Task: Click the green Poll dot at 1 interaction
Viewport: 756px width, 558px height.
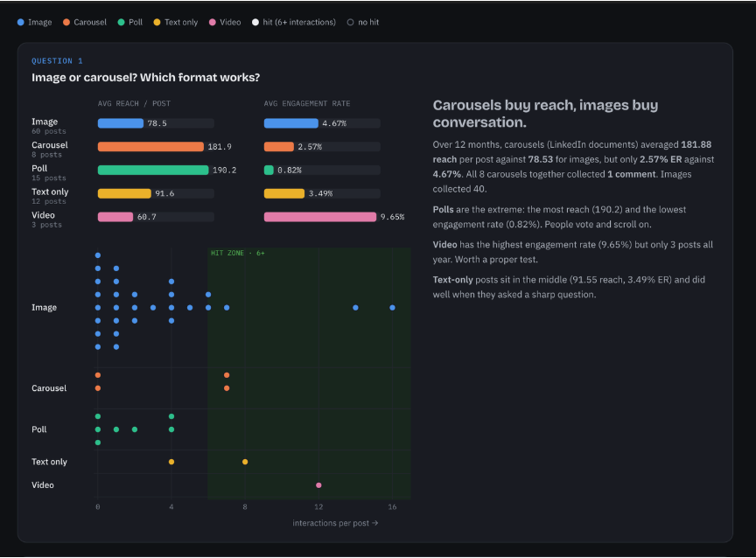Action: click(x=116, y=429)
